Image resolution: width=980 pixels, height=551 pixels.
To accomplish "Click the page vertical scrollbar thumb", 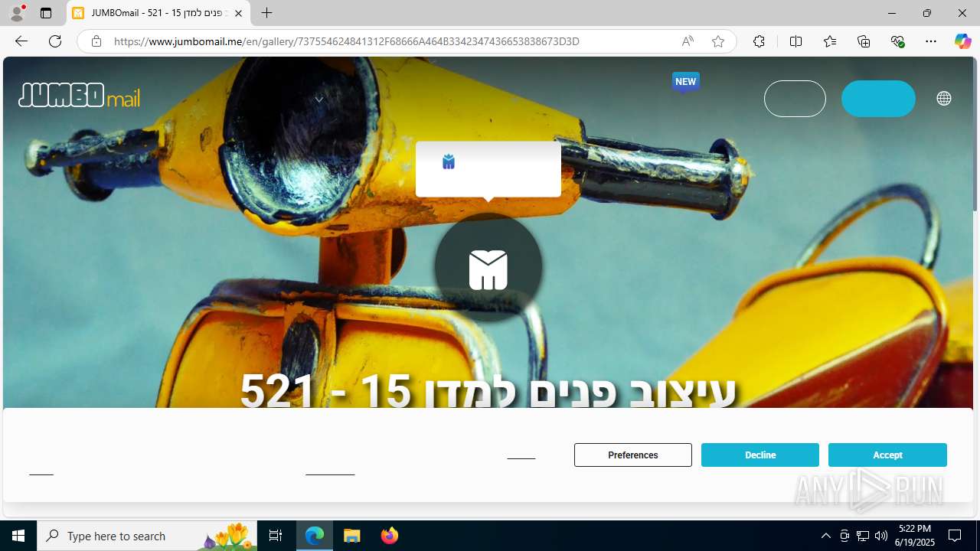I will 975,134.
